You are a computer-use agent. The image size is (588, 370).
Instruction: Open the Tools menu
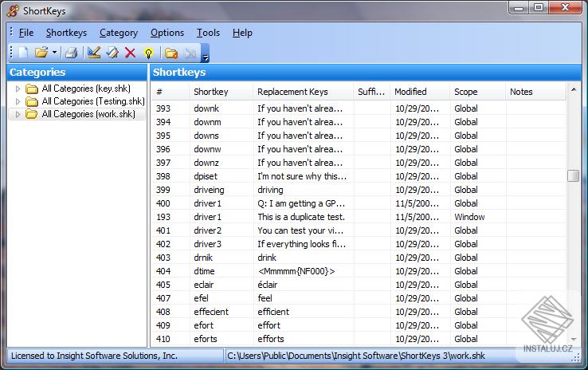(x=208, y=33)
